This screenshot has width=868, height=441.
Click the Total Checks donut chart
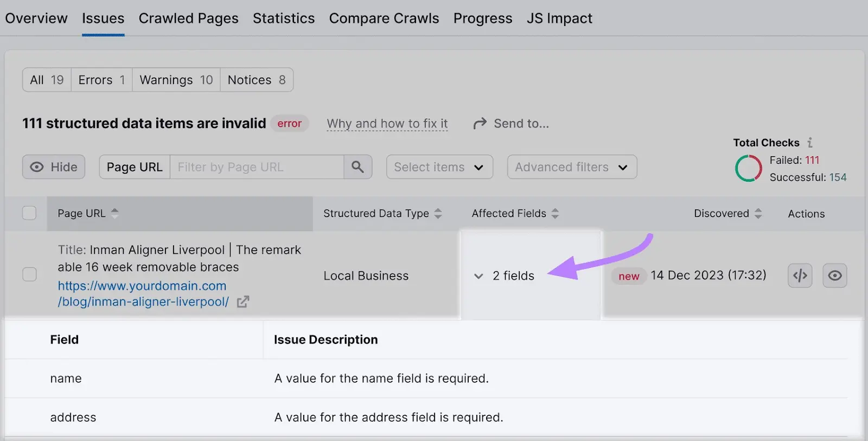pyautogui.click(x=749, y=168)
